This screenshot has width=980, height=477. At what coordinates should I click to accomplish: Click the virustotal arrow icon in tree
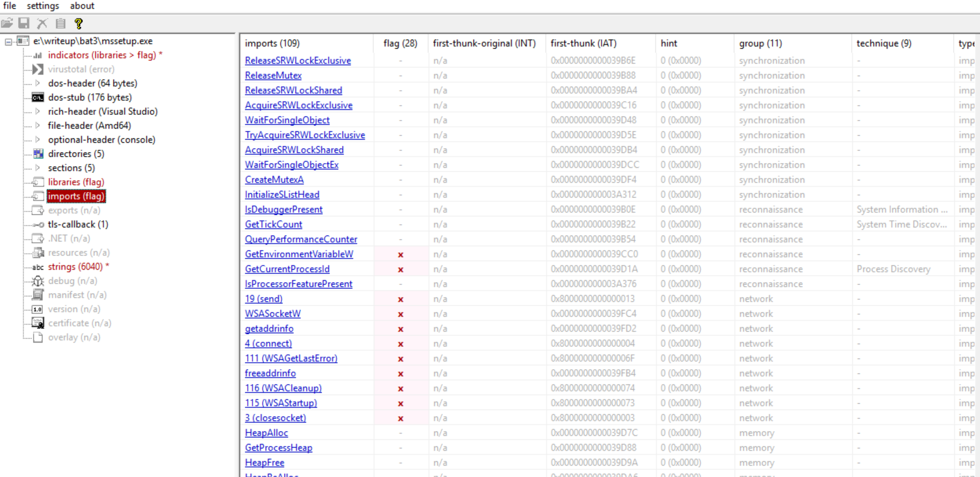tap(38, 69)
